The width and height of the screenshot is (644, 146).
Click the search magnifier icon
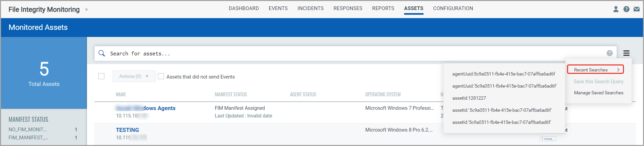[x=102, y=53]
